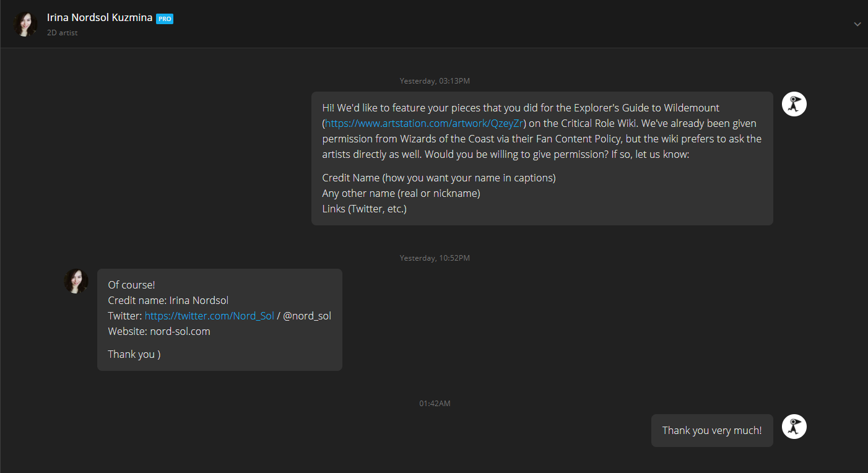Click the blue PRO badge
Image resolution: width=868 pixels, height=473 pixels.
tap(165, 19)
